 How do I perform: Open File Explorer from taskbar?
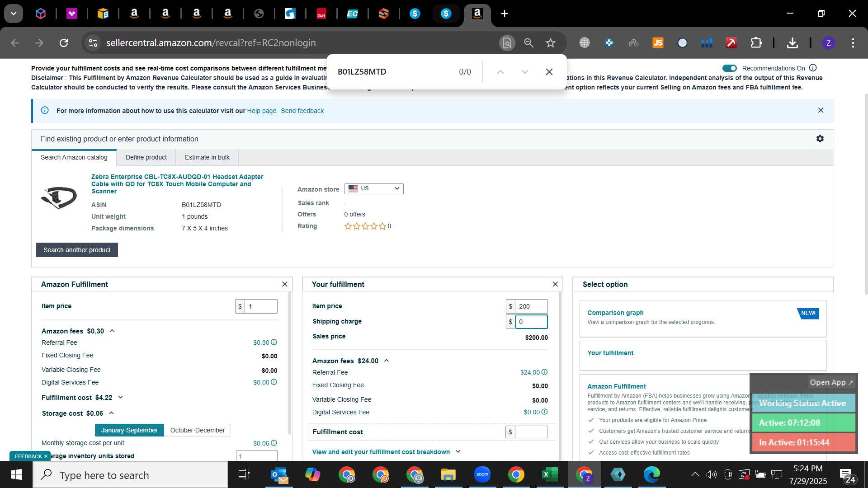[x=448, y=475]
